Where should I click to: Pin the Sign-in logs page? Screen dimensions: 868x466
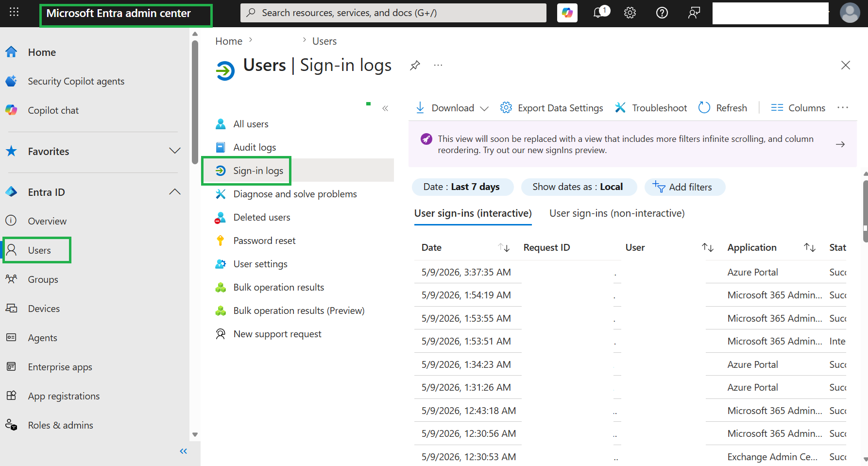415,65
